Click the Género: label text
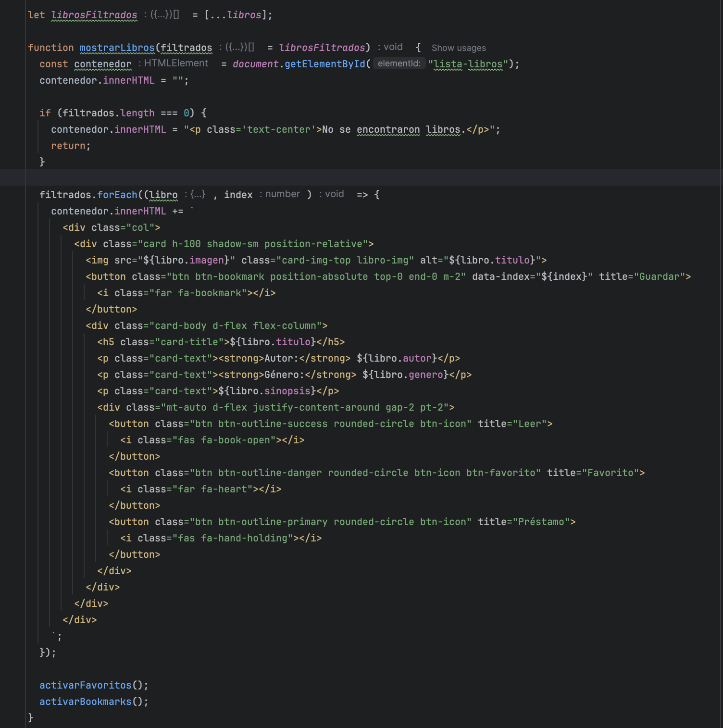The height and width of the screenshot is (728, 723). click(285, 375)
